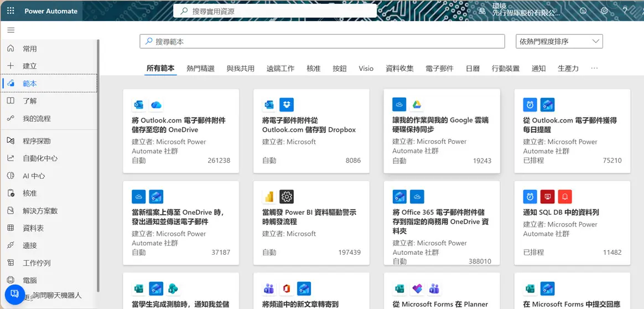Click the help question mark icon
Viewport: 644px width, 309px height.
[x=625, y=11]
